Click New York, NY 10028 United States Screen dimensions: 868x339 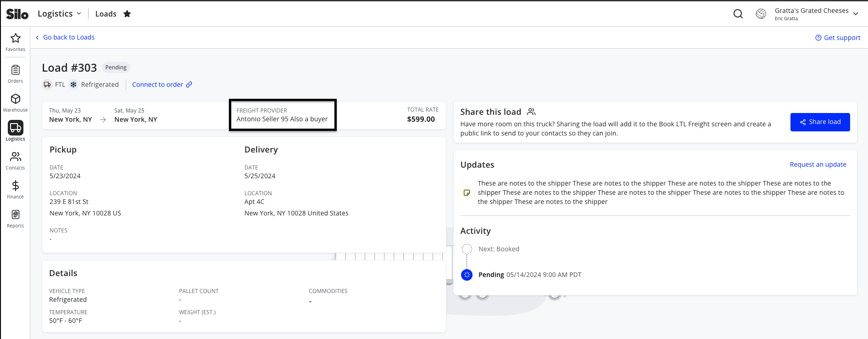pos(296,213)
